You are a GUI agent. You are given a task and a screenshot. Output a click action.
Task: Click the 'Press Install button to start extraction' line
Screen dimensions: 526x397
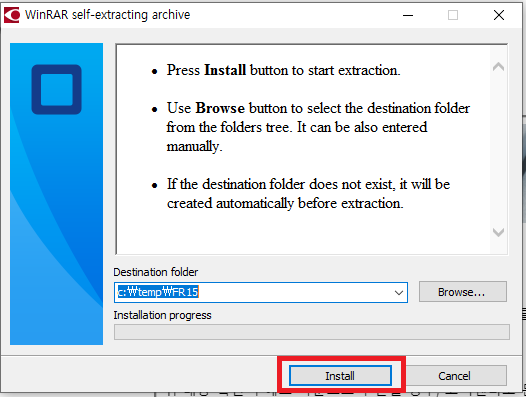283,70
